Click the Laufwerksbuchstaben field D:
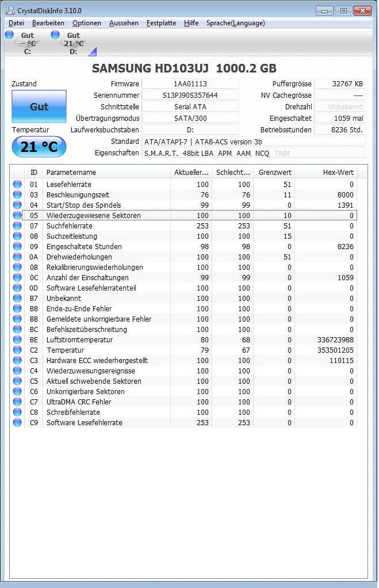 190,130
